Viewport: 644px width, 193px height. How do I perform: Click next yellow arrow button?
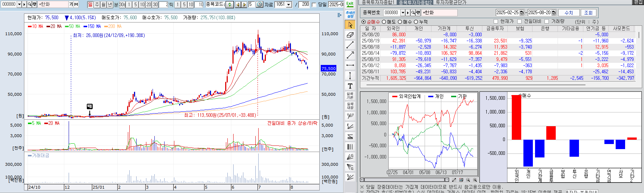pos(244,4)
